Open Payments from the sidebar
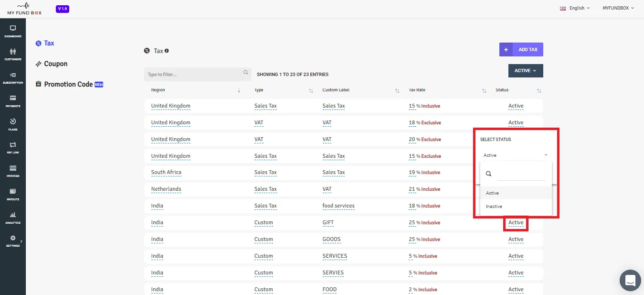Viewport: 644px width, 295px height. point(13,101)
